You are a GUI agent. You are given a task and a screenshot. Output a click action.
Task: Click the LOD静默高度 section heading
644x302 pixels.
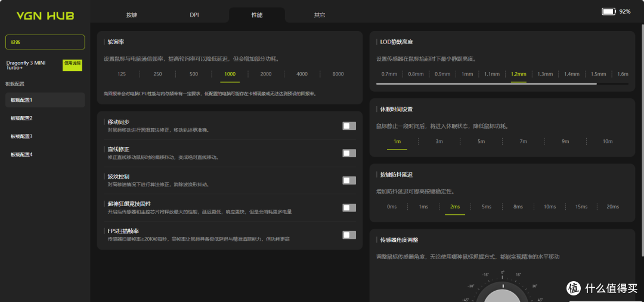(396, 42)
